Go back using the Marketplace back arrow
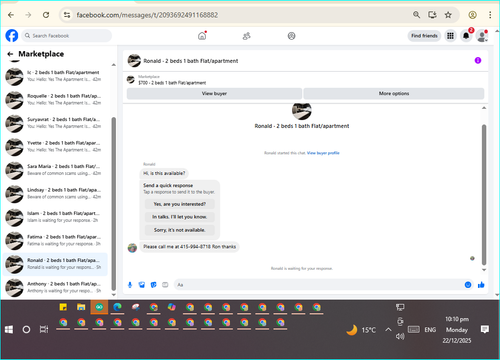Screen dimensions: 500x360 click(10, 54)
